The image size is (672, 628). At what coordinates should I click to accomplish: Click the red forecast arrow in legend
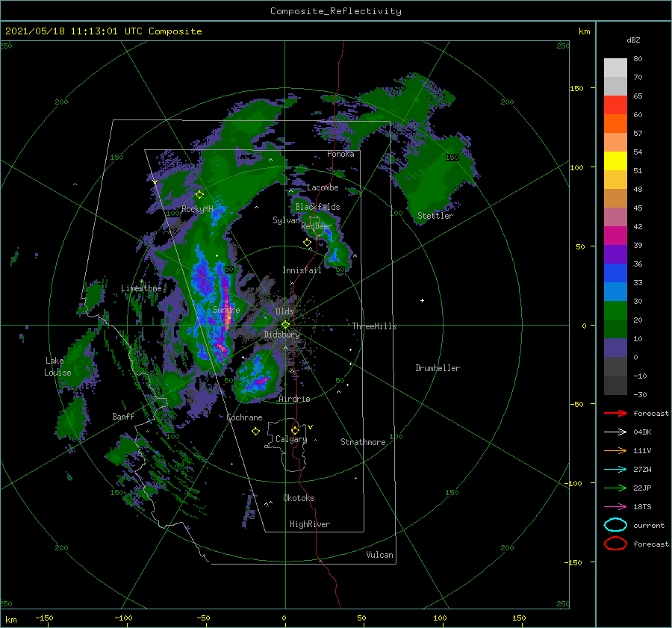(x=615, y=413)
